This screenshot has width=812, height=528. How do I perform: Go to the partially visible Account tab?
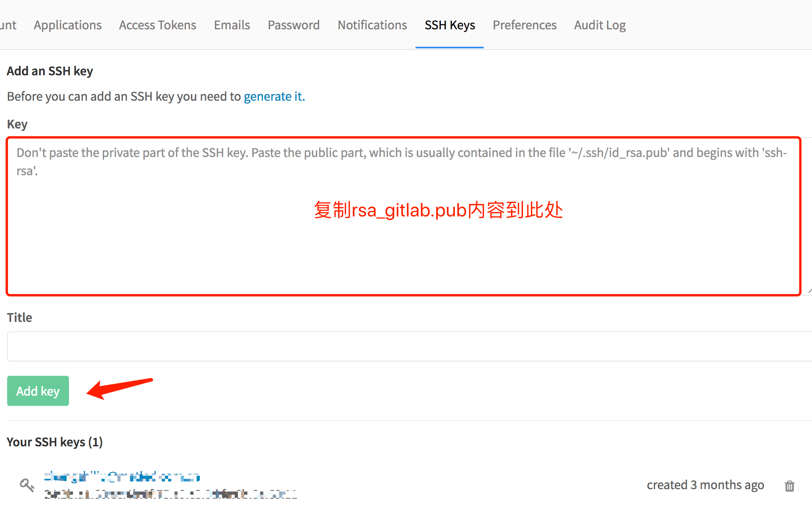point(8,25)
